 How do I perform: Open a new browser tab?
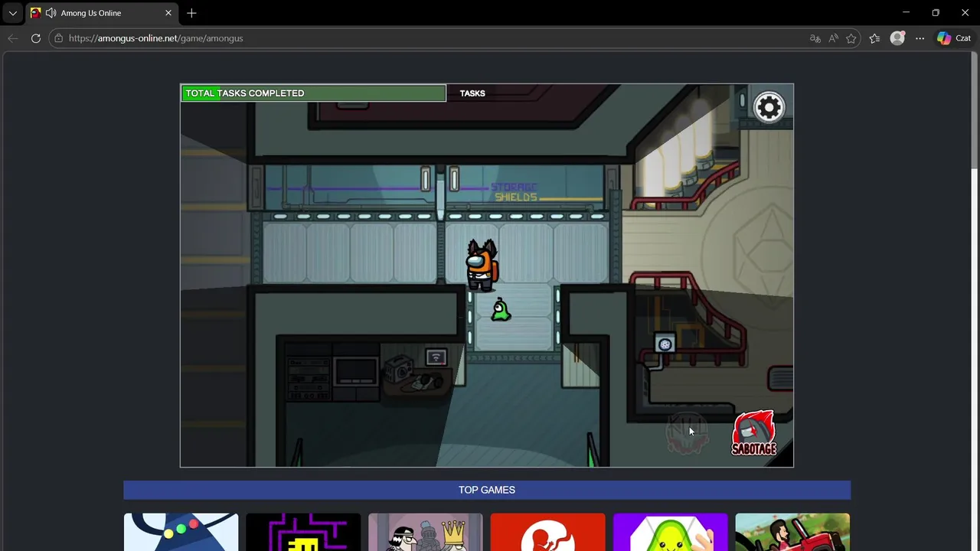pyautogui.click(x=191, y=13)
